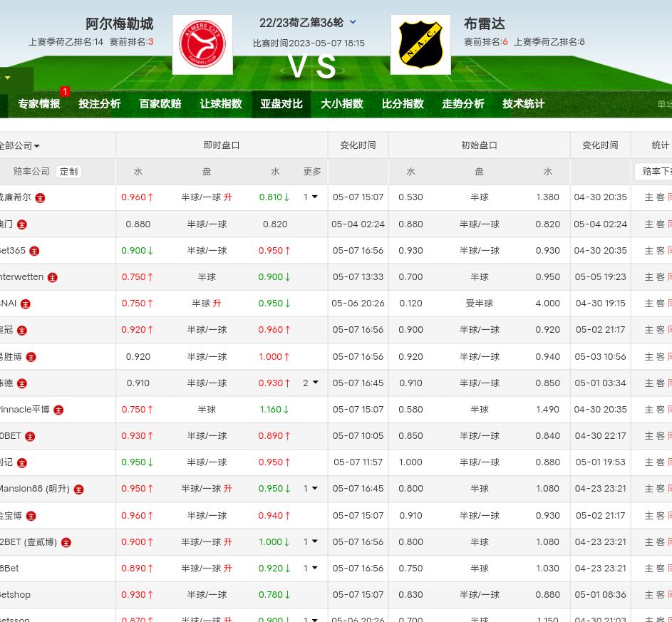Click the red 主 icon beside Pinnacle平博
The image size is (672, 622).
point(58,410)
